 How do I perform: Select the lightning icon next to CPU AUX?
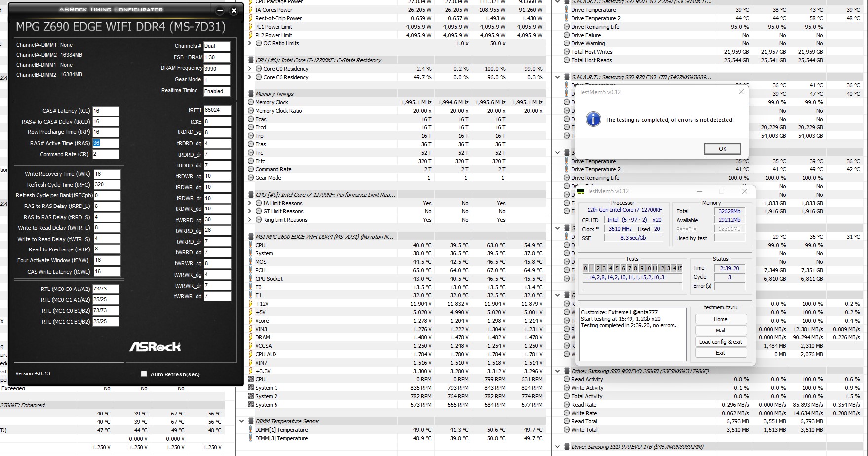(251, 354)
